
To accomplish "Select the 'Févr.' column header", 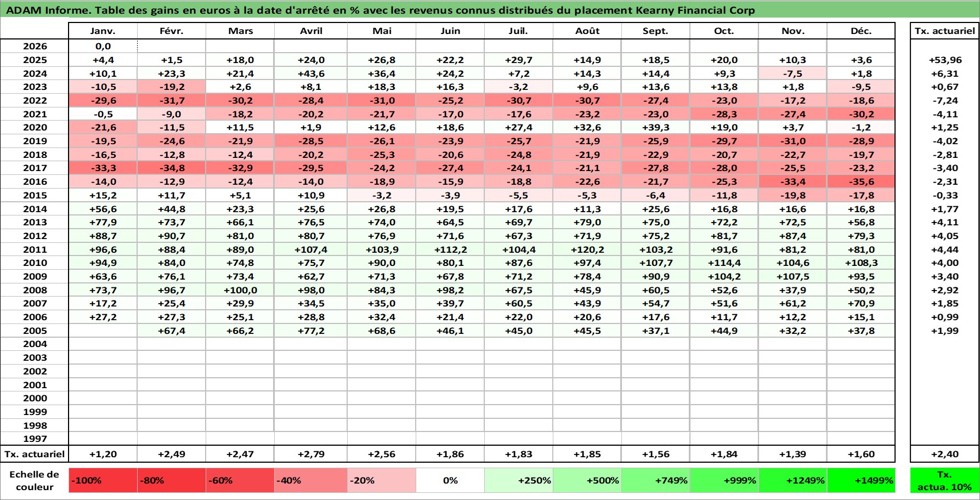I will [x=172, y=31].
